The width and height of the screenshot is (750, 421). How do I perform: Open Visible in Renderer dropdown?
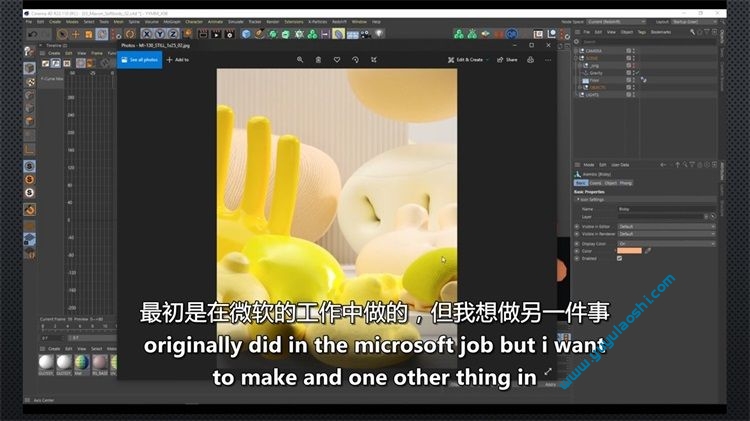[666, 234]
